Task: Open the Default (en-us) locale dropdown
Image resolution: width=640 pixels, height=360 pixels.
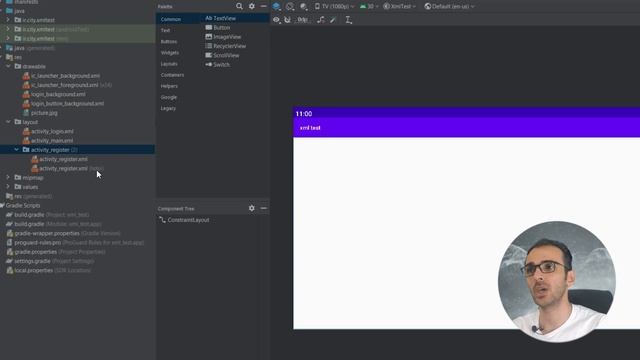Action: click(x=449, y=6)
